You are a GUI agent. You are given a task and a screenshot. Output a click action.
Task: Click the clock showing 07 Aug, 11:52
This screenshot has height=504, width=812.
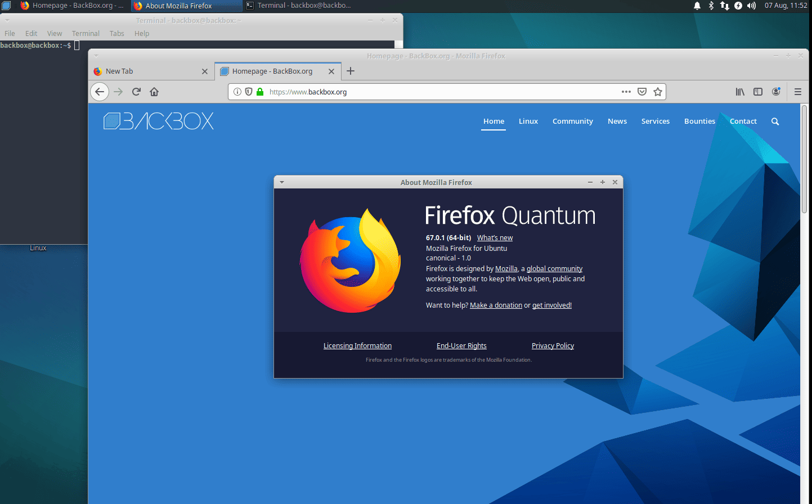(786, 6)
